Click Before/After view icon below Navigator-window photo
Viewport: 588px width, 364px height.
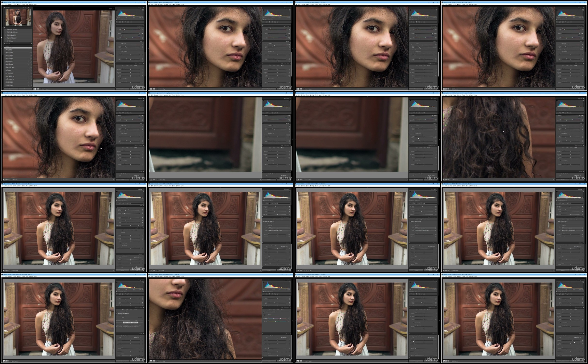click(x=38, y=89)
